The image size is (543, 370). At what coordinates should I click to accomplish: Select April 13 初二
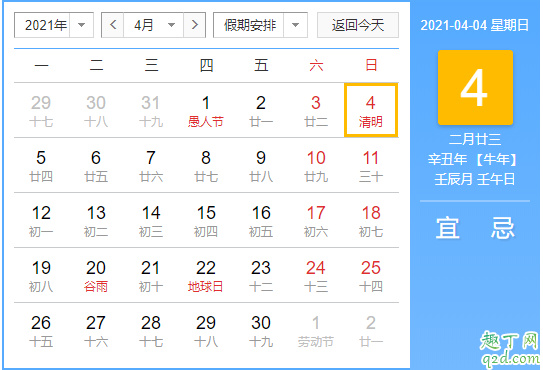point(96,221)
